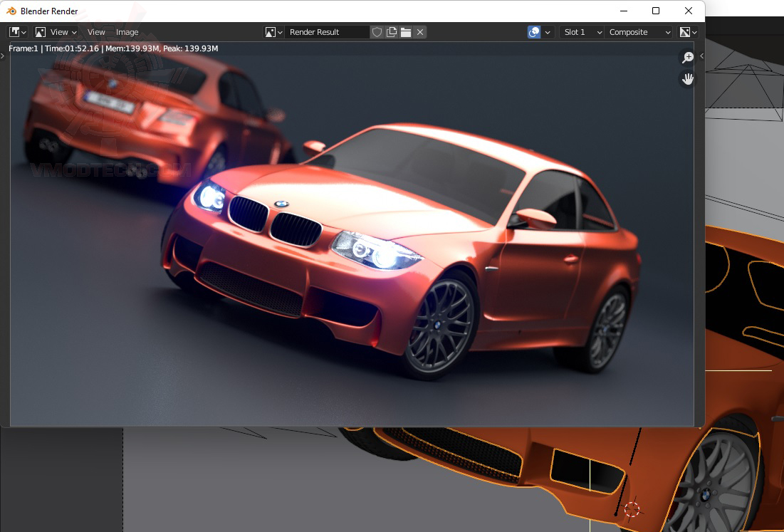Open the Image menu
This screenshot has height=532, width=784.
(127, 32)
